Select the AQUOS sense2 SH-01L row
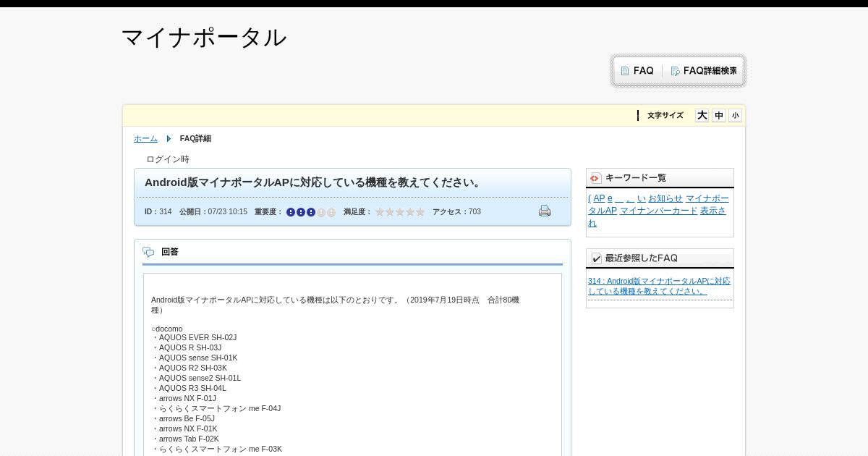 [196, 378]
